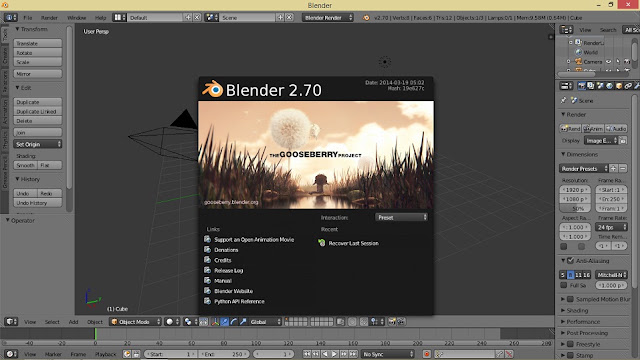
Task: Open the World properties tab icon
Action: 609,86
